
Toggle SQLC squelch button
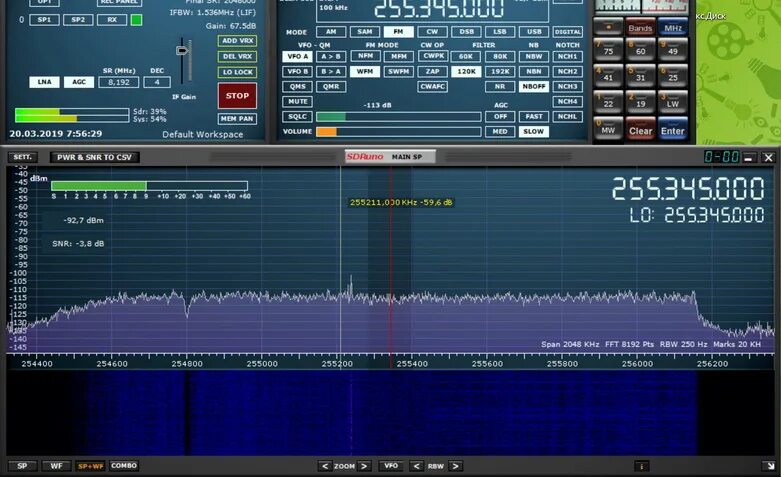point(297,116)
